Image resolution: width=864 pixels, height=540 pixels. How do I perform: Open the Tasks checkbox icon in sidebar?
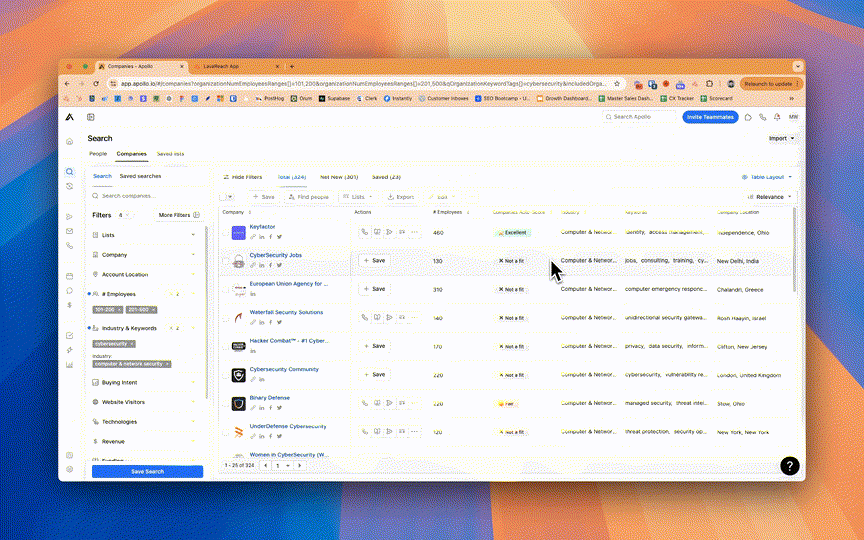click(x=69, y=336)
